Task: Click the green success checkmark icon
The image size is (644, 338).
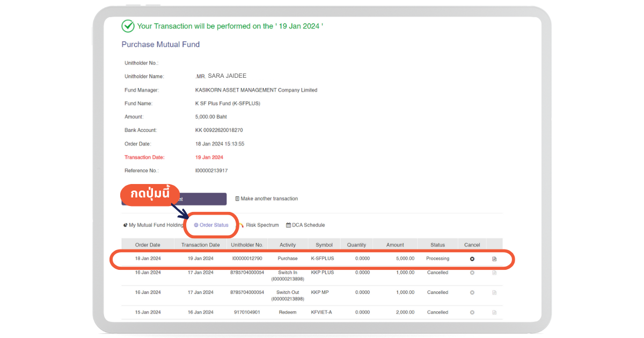Action: [128, 26]
